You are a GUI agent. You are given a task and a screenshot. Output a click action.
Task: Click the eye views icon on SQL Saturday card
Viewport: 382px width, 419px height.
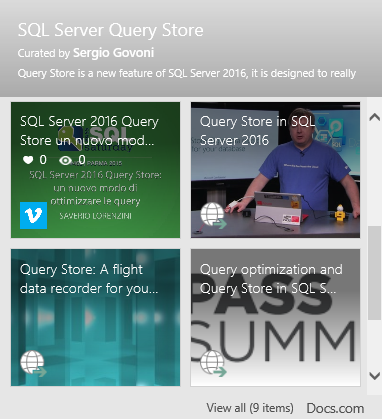click(x=65, y=161)
